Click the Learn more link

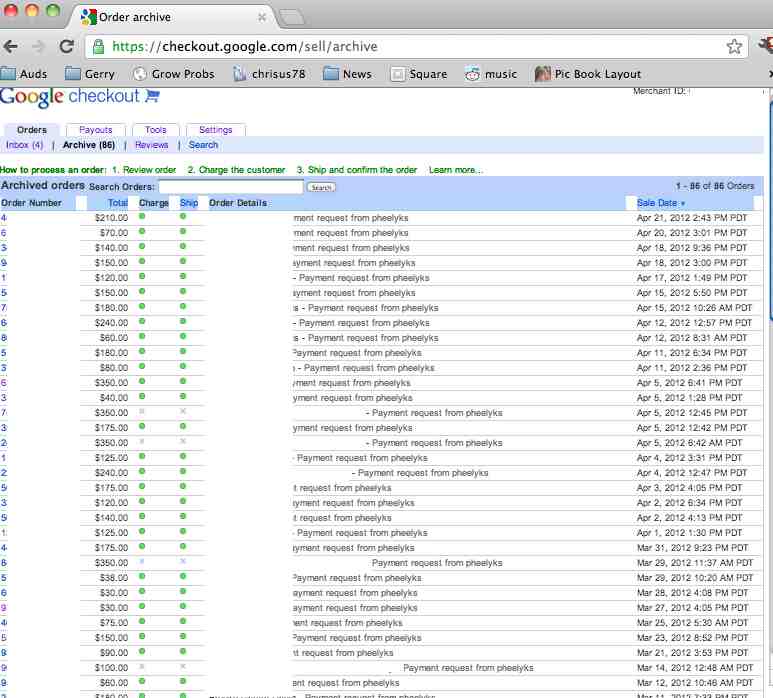[x=455, y=170]
